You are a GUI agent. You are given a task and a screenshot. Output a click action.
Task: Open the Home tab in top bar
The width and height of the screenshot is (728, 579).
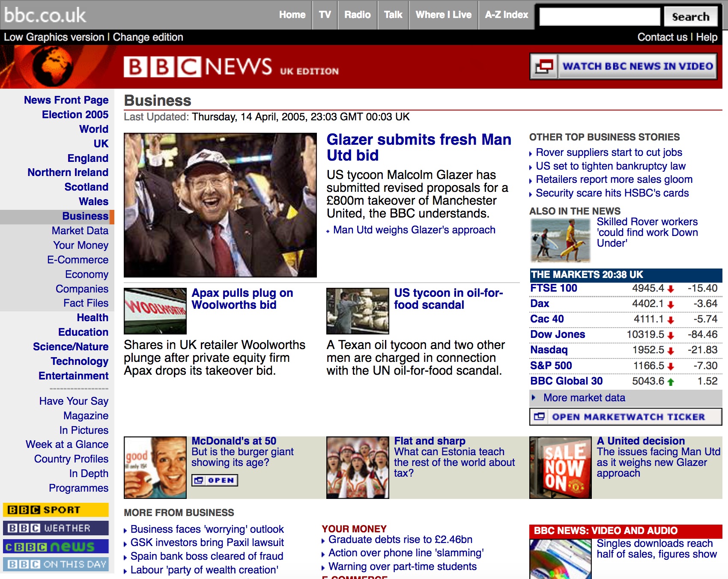(x=292, y=15)
